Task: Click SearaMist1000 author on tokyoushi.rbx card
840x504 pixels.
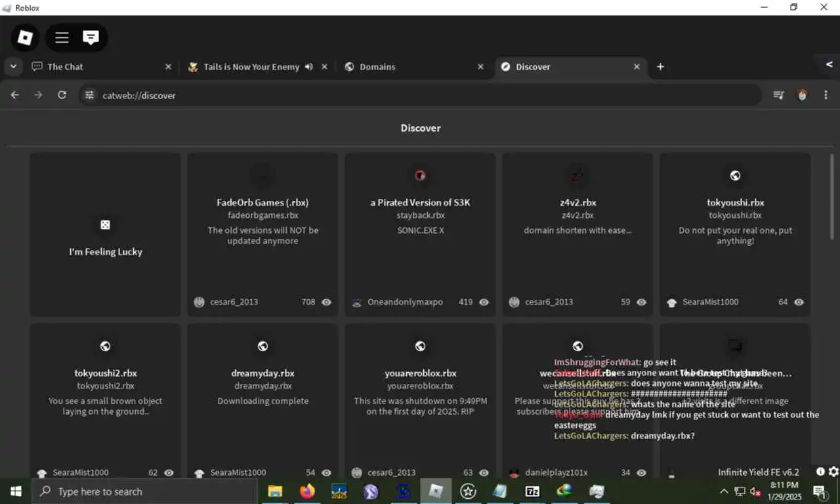Action: (710, 302)
